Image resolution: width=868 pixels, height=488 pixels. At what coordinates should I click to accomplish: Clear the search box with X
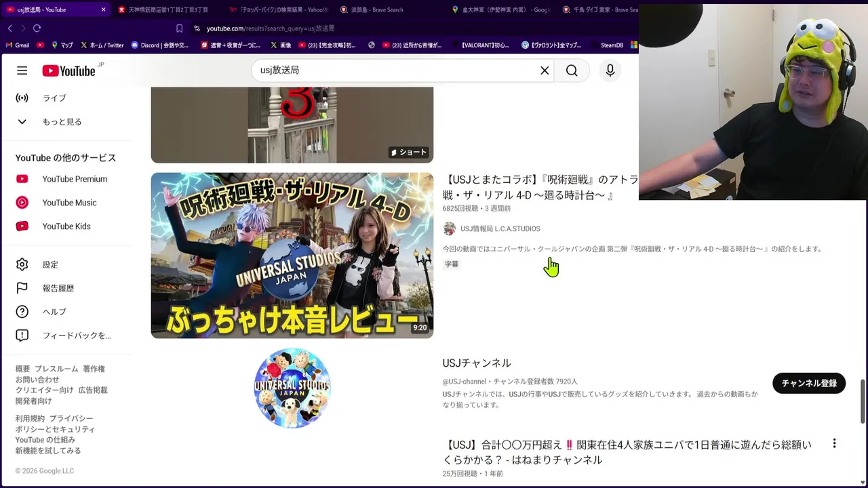[545, 70]
